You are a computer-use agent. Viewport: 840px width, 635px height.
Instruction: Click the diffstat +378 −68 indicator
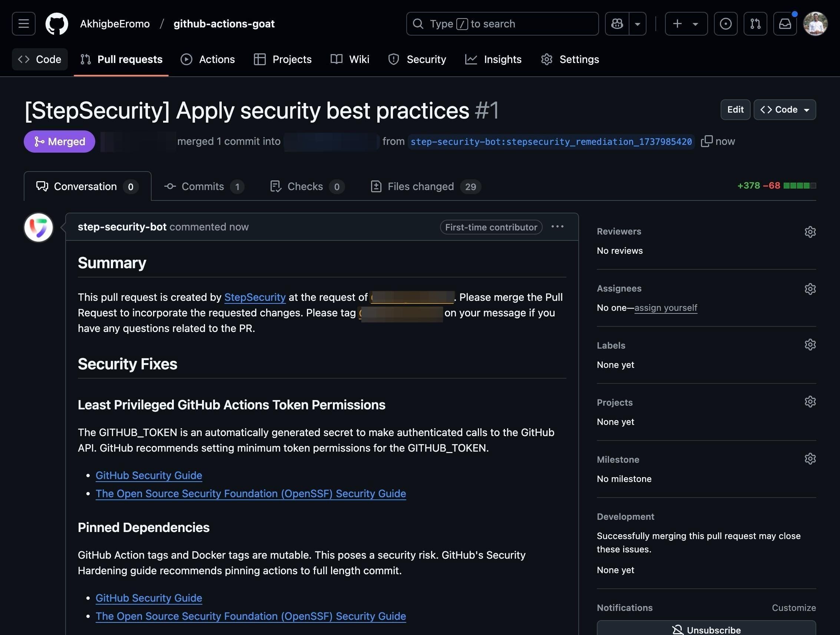coord(776,186)
